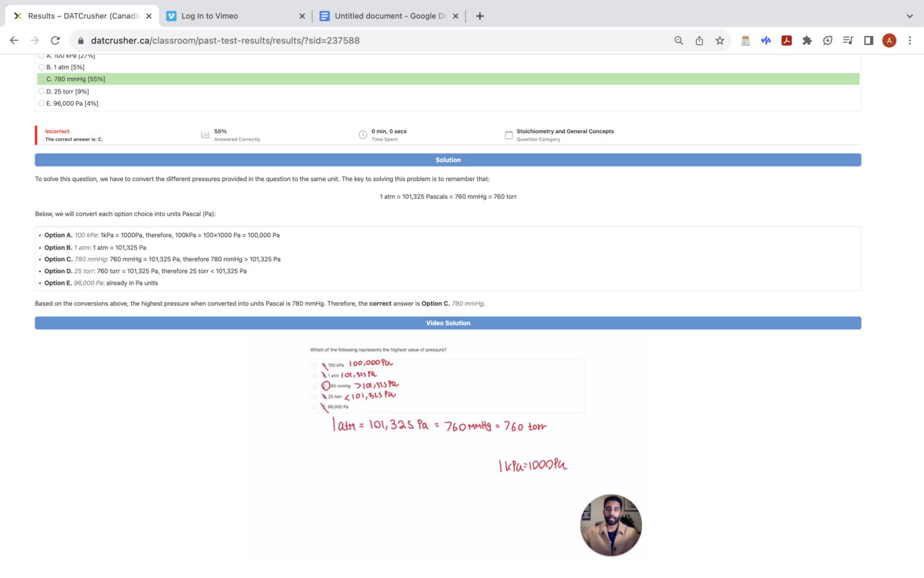924x578 pixels.
Task: Select answer option A radio button
Action: coord(42,55)
